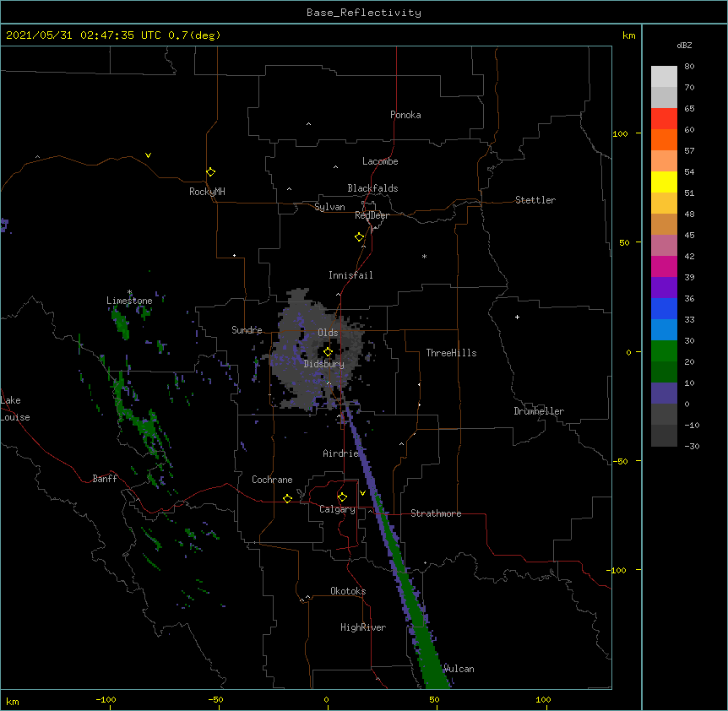728x711 pixels.
Task: Click the caret marker west of Ponoka
Action: tap(309, 124)
